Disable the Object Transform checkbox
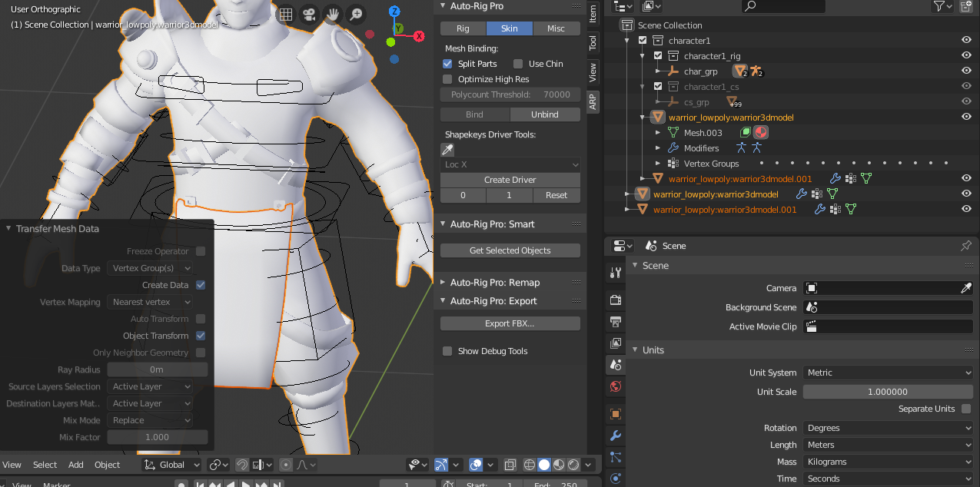980x487 pixels. [x=201, y=336]
